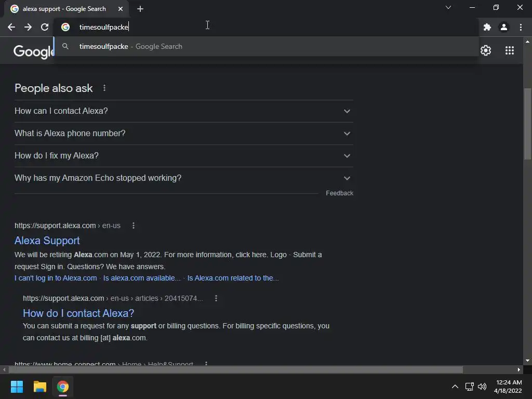Image resolution: width=532 pixels, height=399 pixels.
Task: Open options beside People also ask
Action: [x=104, y=88]
